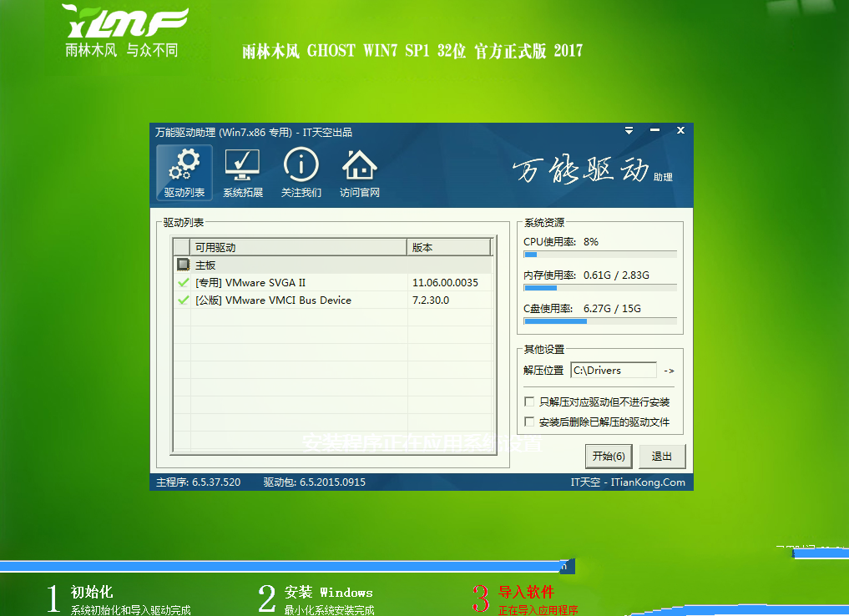Enable 安装后删除已解压的驱动文件 checkbox
849x616 pixels.
(529, 422)
